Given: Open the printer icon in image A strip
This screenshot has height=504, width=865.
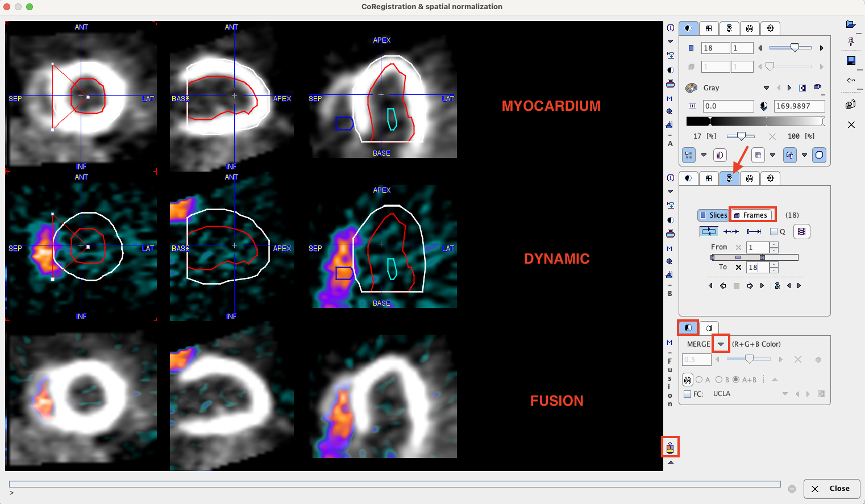Looking at the screenshot, I should click(671, 84).
